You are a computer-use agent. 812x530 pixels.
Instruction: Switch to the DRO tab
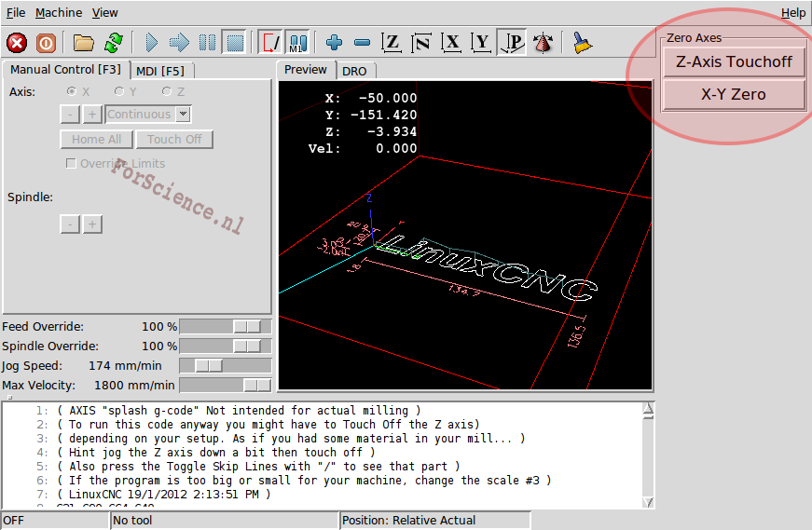click(x=354, y=71)
